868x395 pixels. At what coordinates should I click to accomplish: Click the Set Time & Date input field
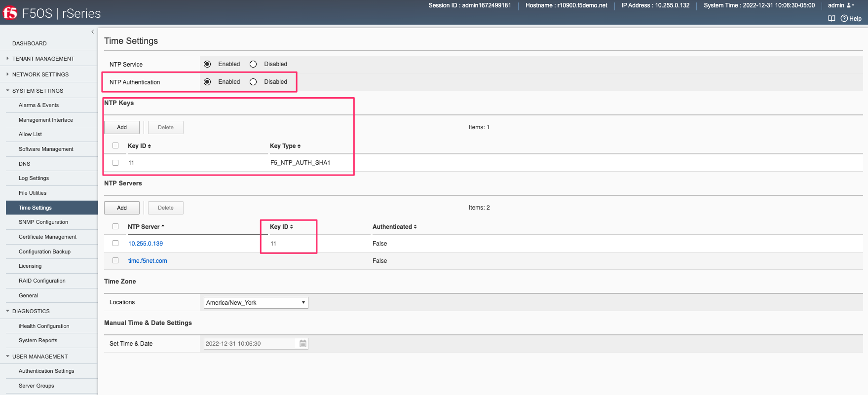[250, 344]
